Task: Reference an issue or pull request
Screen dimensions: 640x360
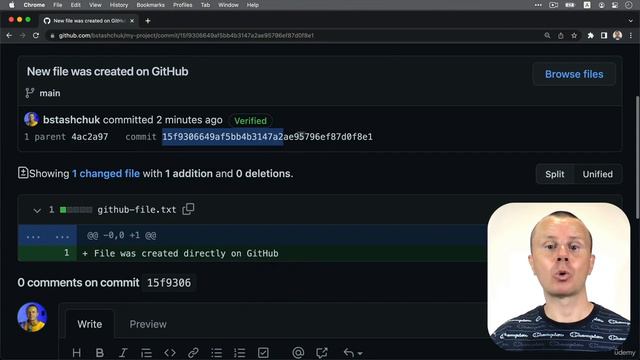Action: tap(322, 353)
